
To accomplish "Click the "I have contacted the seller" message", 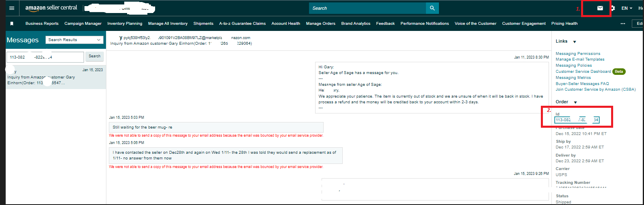I will [x=226, y=155].
